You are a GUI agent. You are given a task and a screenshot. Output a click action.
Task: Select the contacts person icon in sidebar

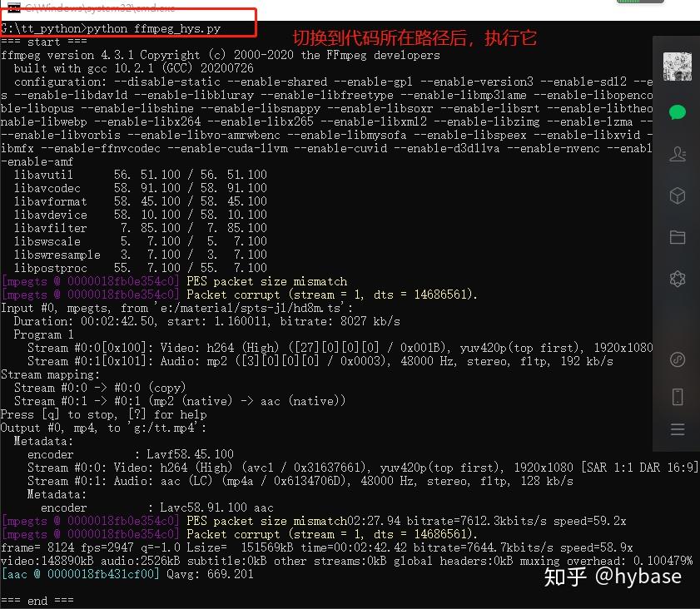pos(678,153)
